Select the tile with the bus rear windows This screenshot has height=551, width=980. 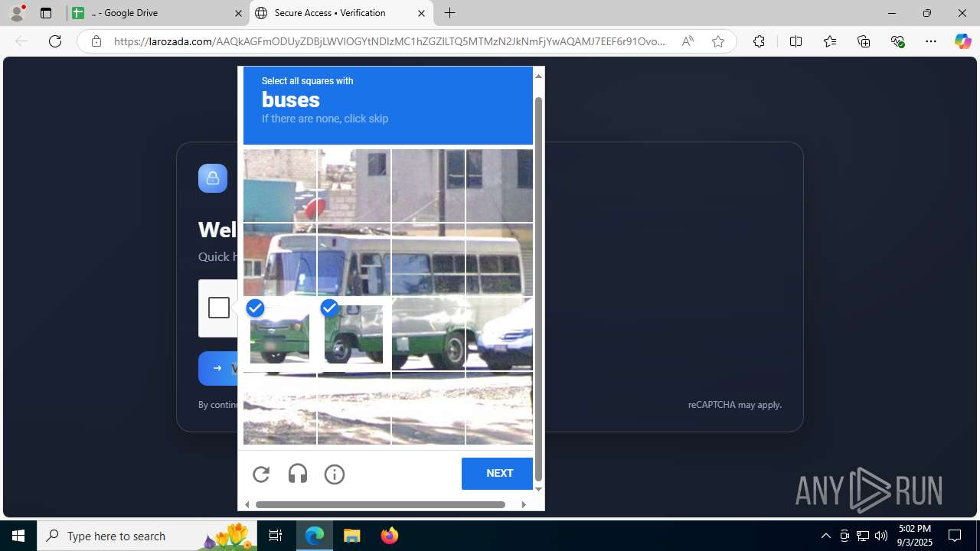pos(499,260)
